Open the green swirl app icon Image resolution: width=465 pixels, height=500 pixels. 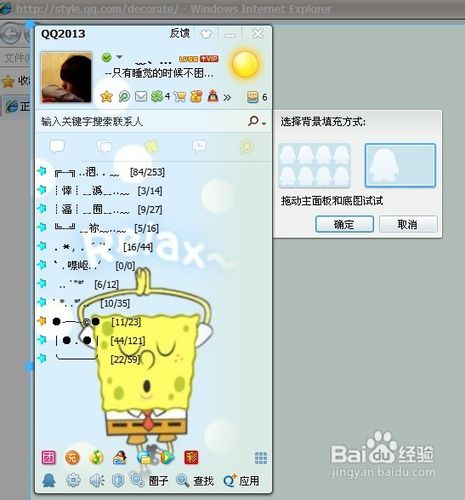click(96, 457)
